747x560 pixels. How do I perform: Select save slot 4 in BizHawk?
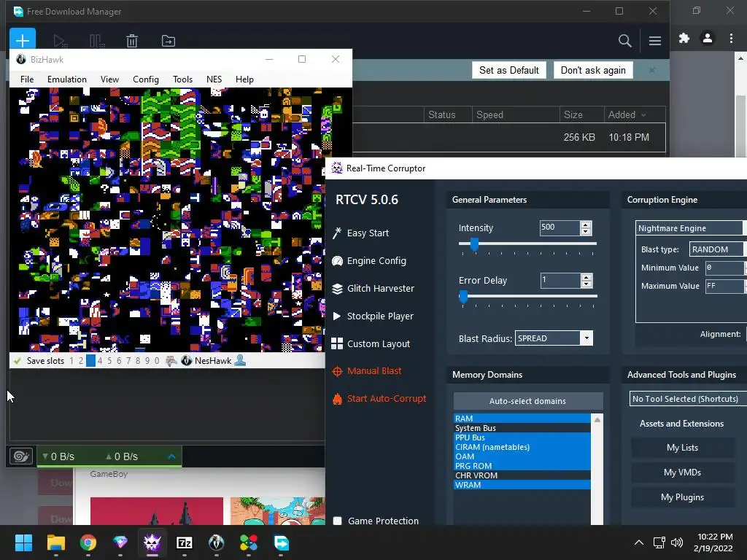(x=100, y=361)
